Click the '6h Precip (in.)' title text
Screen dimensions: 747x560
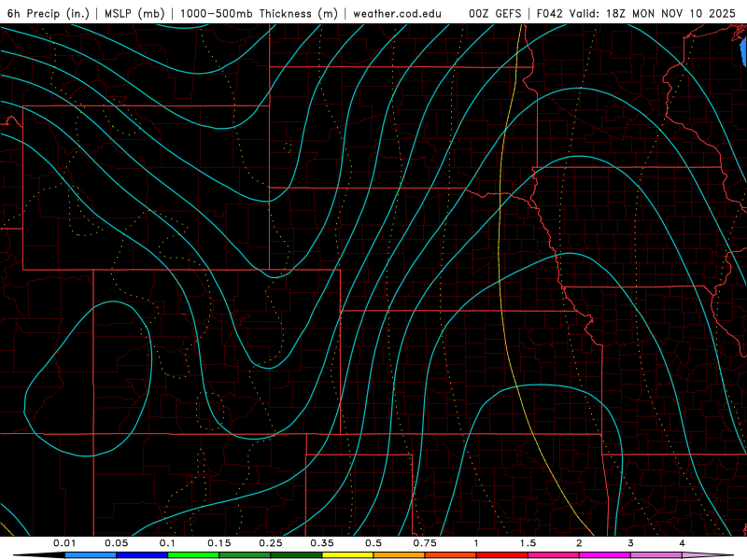(49, 14)
